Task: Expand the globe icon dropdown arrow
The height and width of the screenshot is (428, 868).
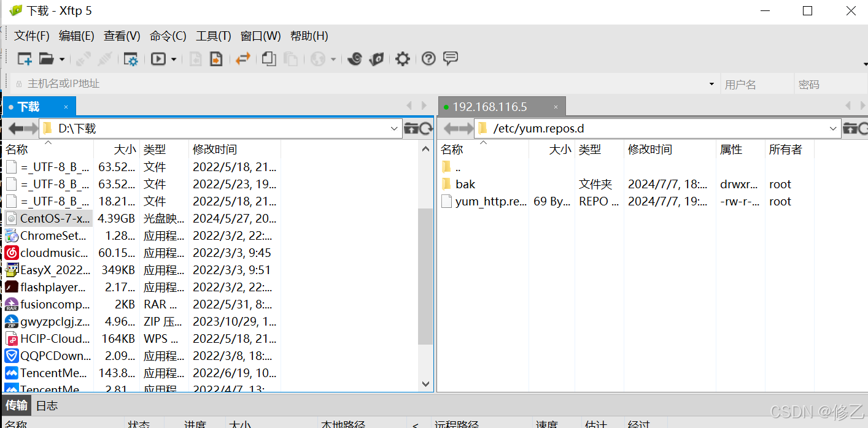Action: (333, 59)
